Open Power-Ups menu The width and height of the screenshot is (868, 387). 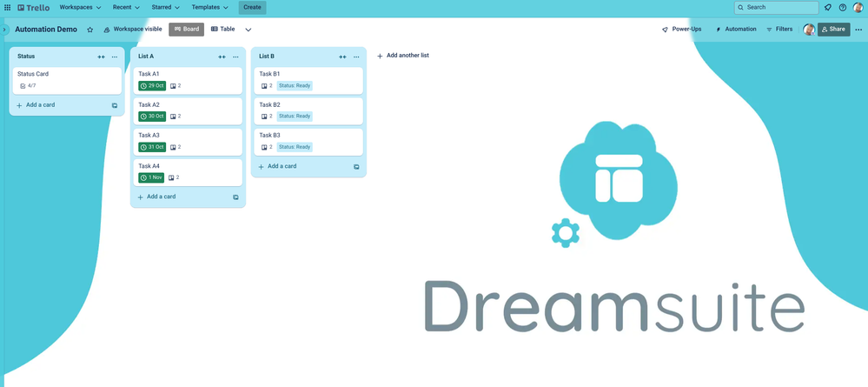[x=681, y=30]
